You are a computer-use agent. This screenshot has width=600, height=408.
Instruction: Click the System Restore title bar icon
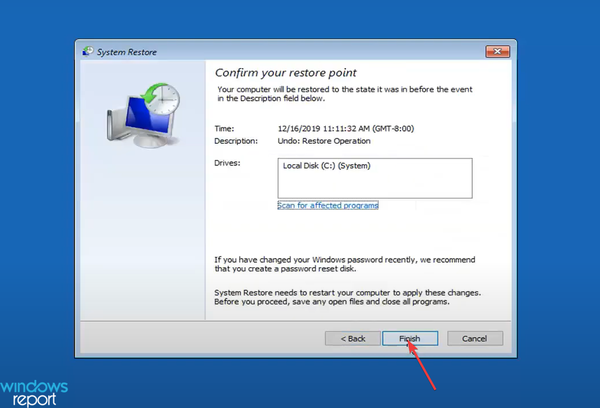pyautogui.click(x=88, y=51)
